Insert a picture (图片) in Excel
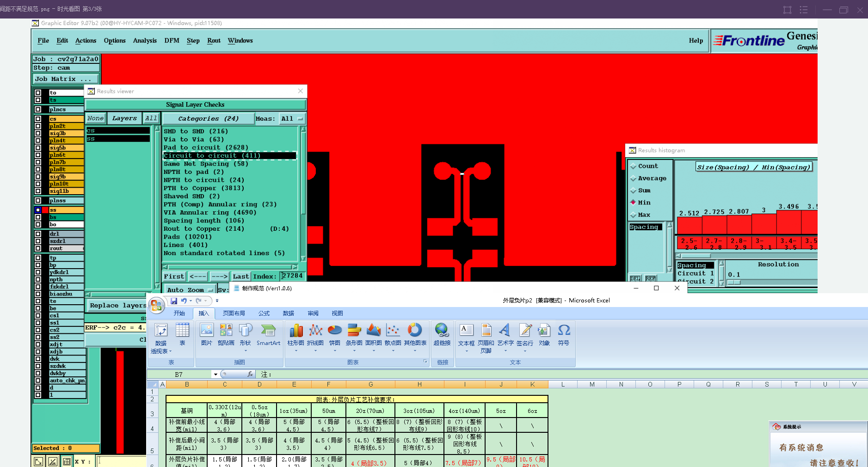The width and height of the screenshot is (868, 467). click(x=207, y=335)
